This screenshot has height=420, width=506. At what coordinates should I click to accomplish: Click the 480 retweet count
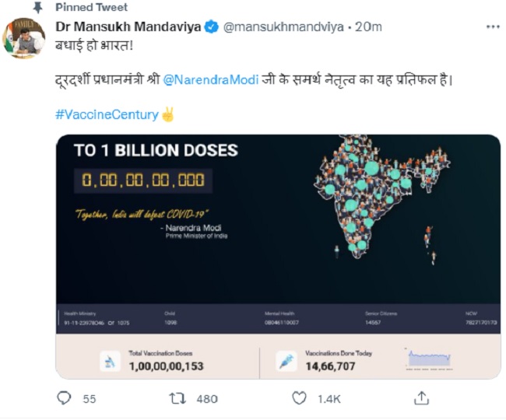(207, 399)
